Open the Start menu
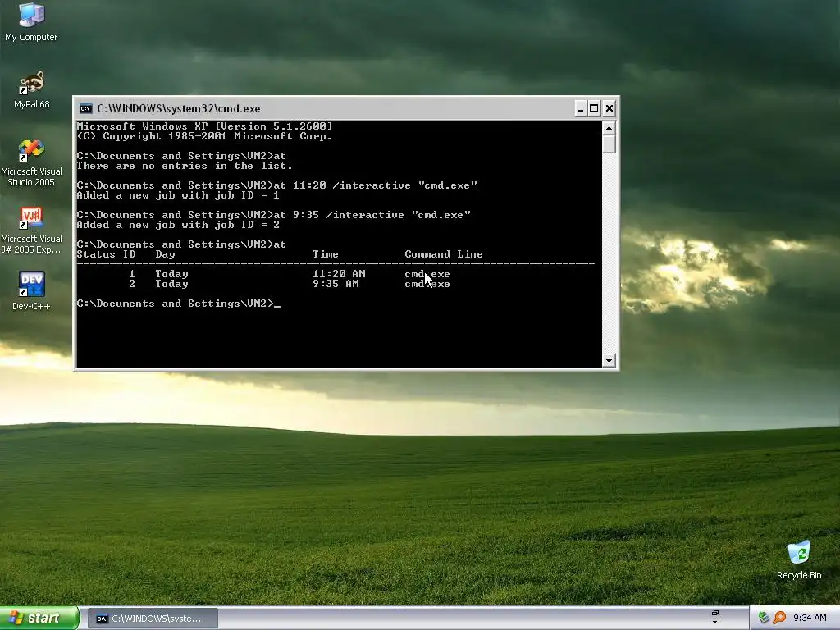 (39, 619)
